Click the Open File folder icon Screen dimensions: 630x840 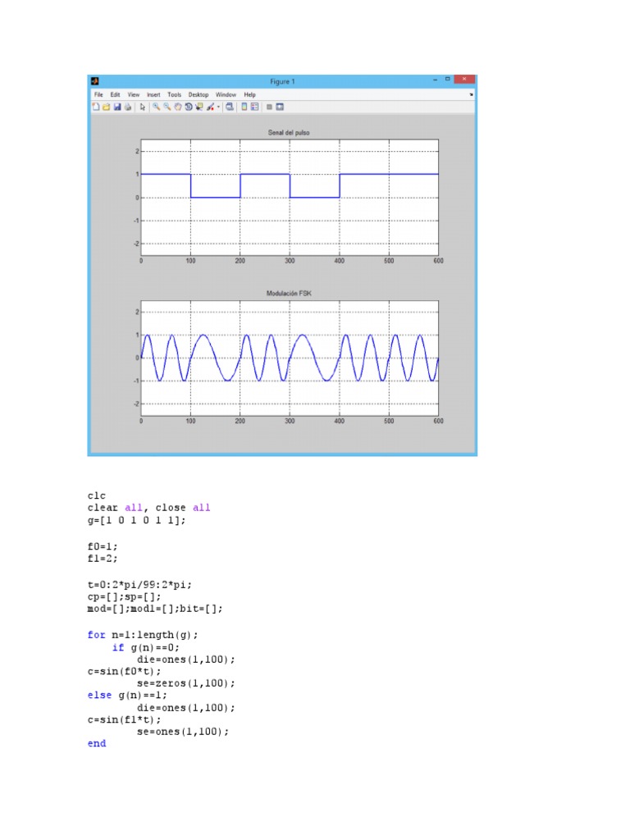[107, 107]
